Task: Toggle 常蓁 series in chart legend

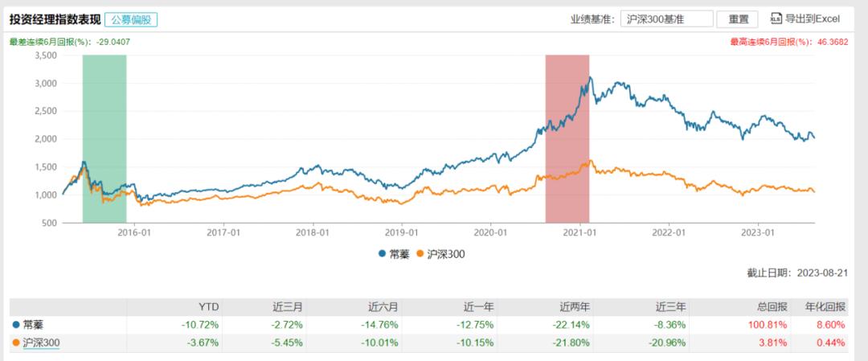Action: [397, 254]
